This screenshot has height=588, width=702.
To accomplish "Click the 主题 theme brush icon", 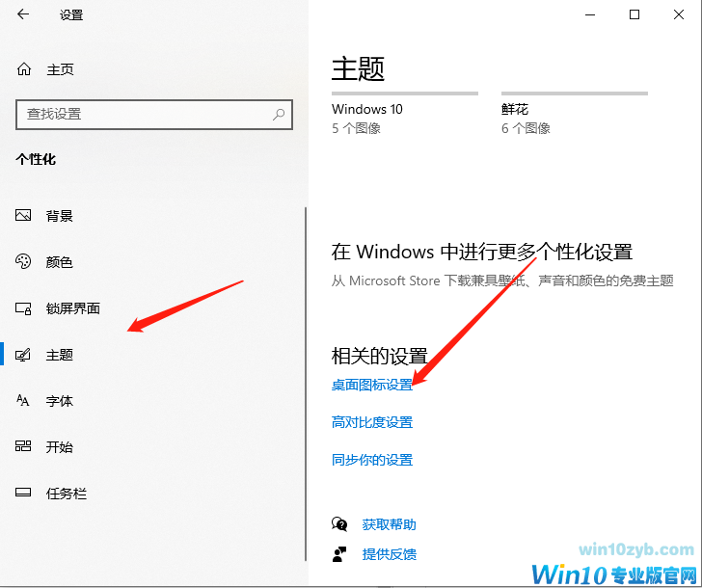I will (x=23, y=355).
